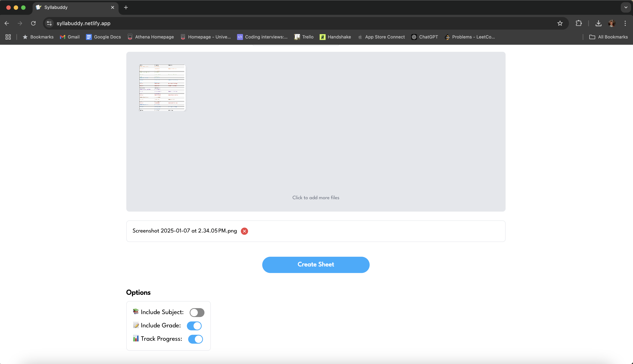Select the Syllabuddy tab
Image resolution: width=633 pixels, height=364 pixels.
[73, 8]
